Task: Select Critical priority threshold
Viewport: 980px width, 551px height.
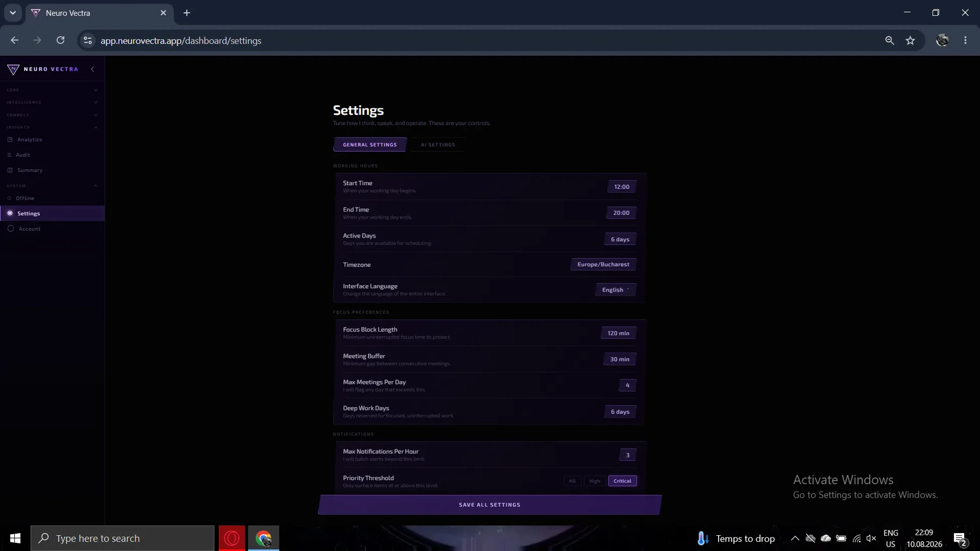Action: 622,481
